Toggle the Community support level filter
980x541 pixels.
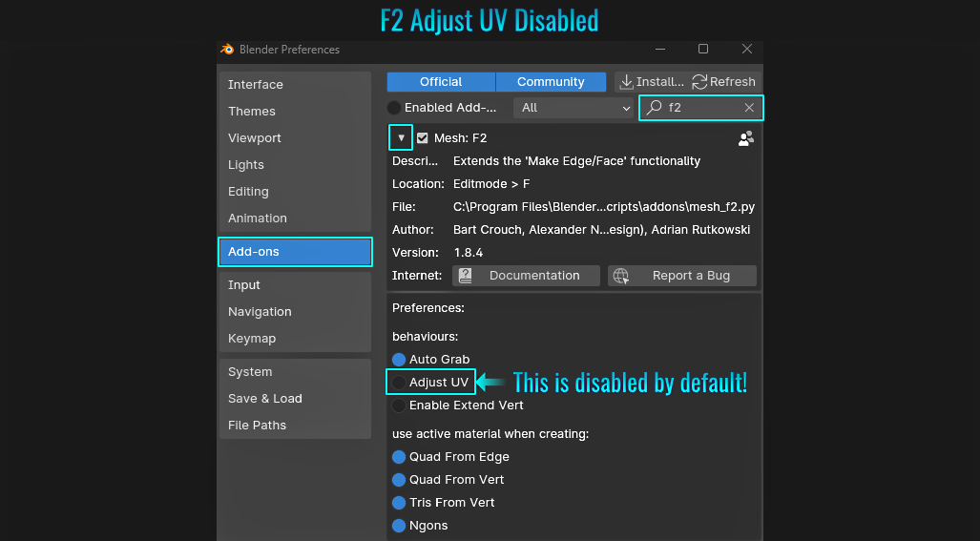coord(551,82)
